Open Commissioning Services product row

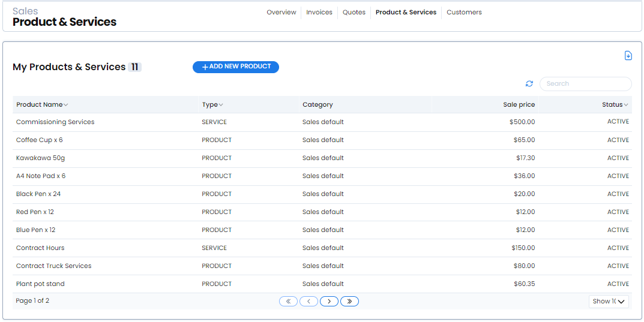pyautogui.click(x=322, y=122)
